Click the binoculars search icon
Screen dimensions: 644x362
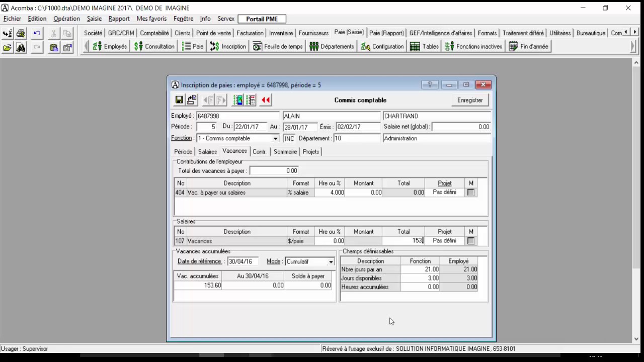[21, 47]
